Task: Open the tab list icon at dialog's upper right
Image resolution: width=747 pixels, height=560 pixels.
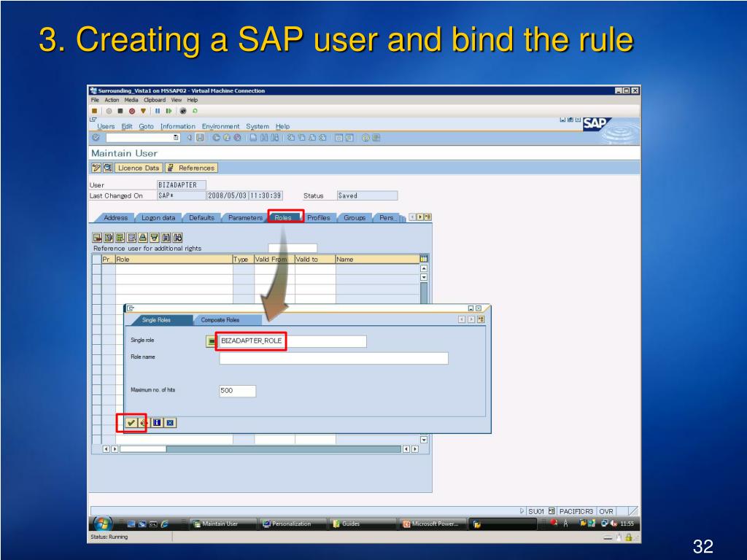Action: (x=481, y=319)
